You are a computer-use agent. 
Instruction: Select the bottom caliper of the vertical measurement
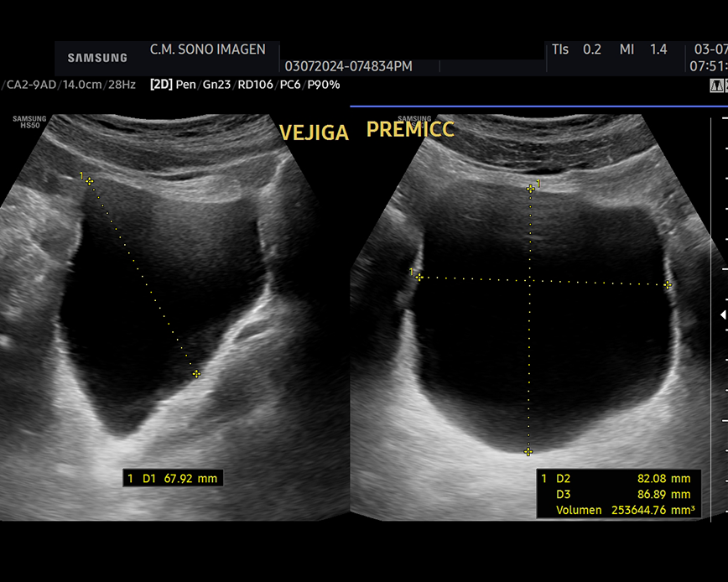click(x=528, y=452)
